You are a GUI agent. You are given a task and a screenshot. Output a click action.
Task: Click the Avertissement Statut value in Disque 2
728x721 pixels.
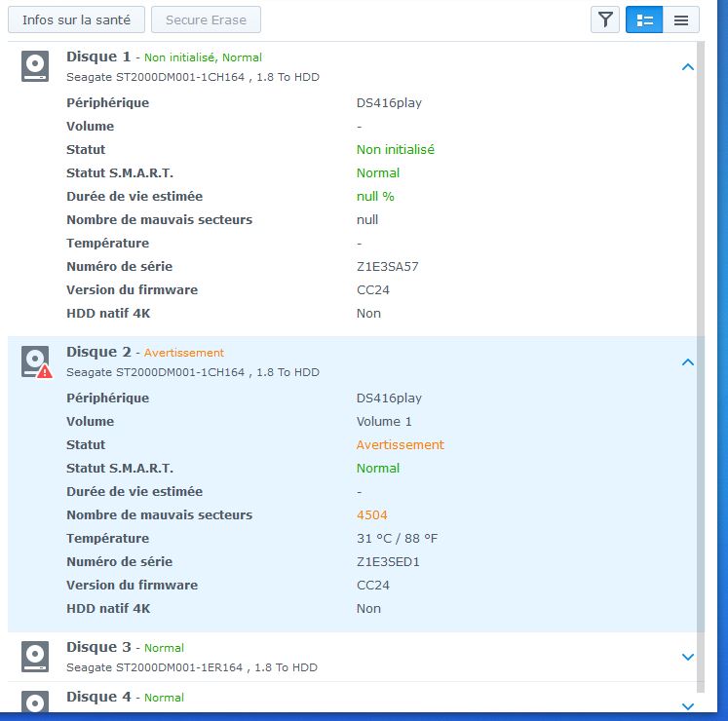(400, 444)
